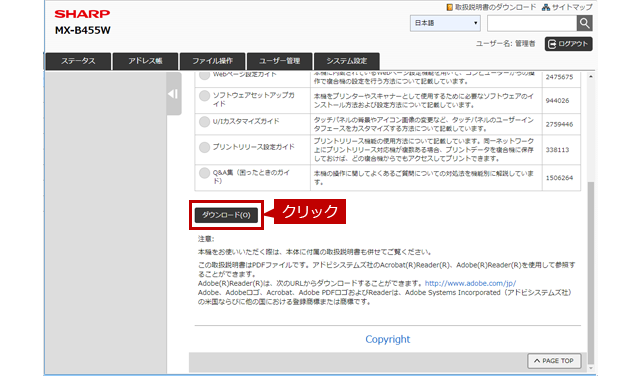The image size is (640, 376).
Task: Open the ステータス tab
Action: pos(78,61)
